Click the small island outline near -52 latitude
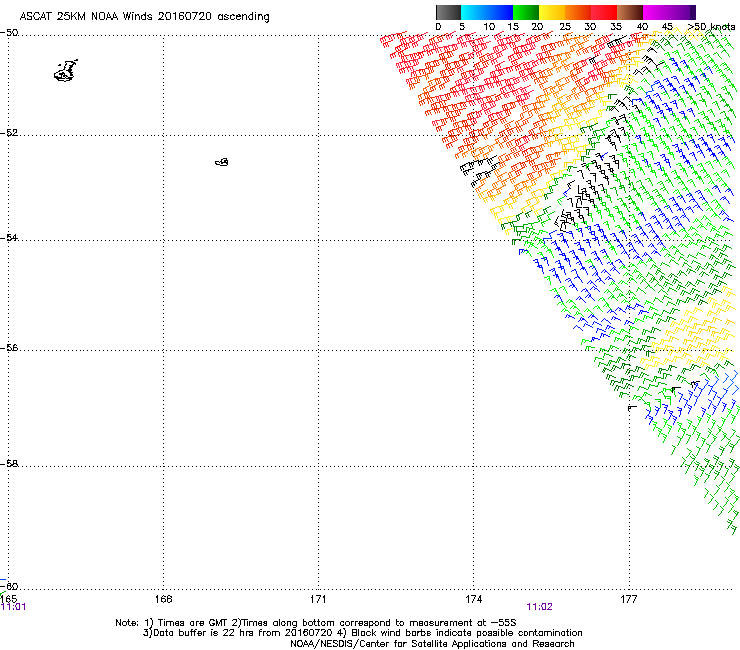 222,162
